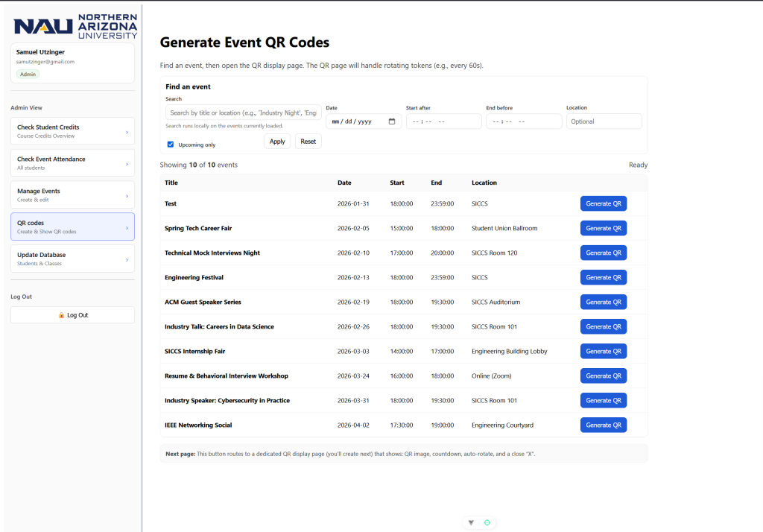Click the Admin role badge
Screen dimensions: 763x532
[x=28, y=74]
